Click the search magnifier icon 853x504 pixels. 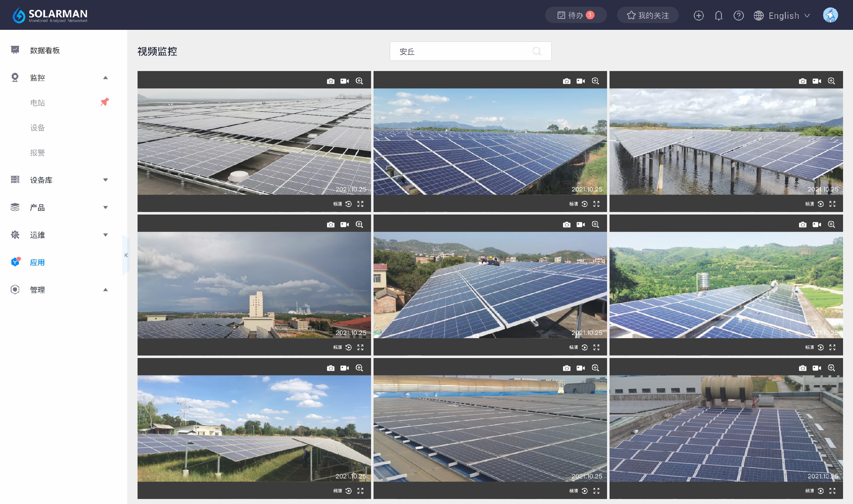[x=537, y=52]
